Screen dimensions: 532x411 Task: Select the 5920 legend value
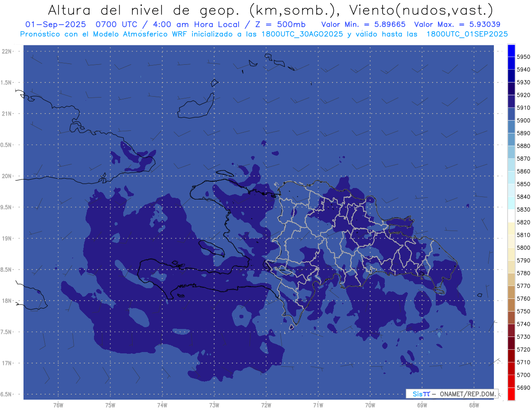524,95
